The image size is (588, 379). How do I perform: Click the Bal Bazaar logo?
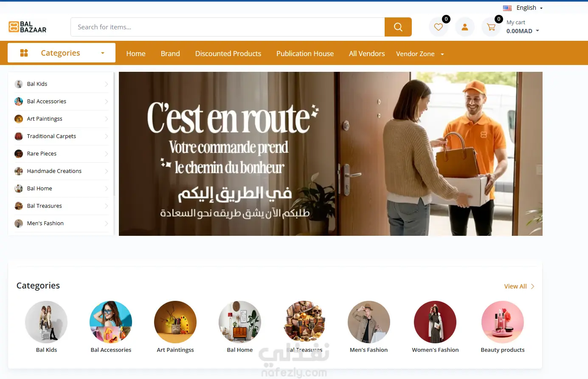pos(28,27)
